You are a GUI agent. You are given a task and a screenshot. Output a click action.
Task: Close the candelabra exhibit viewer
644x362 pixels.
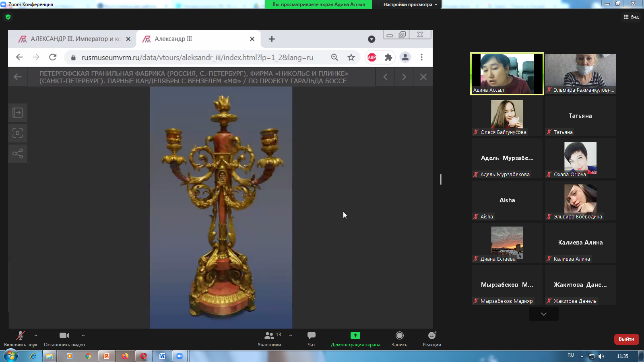[423, 77]
